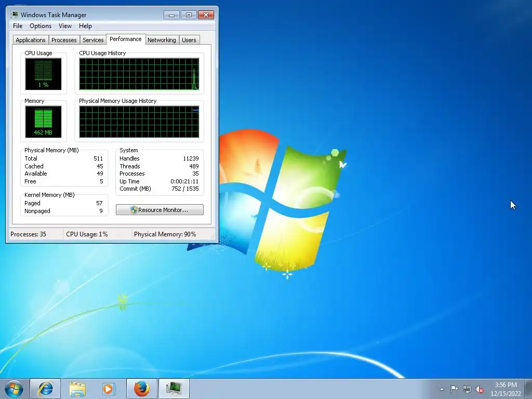The height and width of the screenshot is (399, 532).
Task: Click the network status tray icon
Action: click(467, 389)
